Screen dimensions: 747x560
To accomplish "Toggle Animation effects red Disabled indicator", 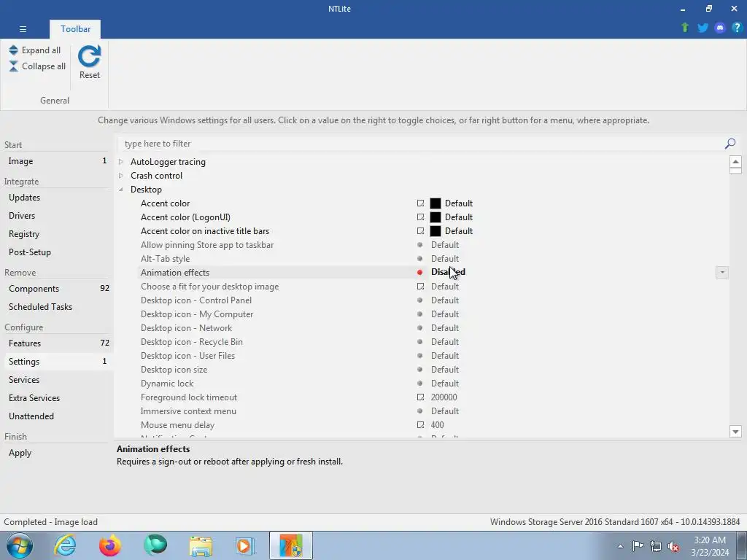I will (x=419, y=273).
